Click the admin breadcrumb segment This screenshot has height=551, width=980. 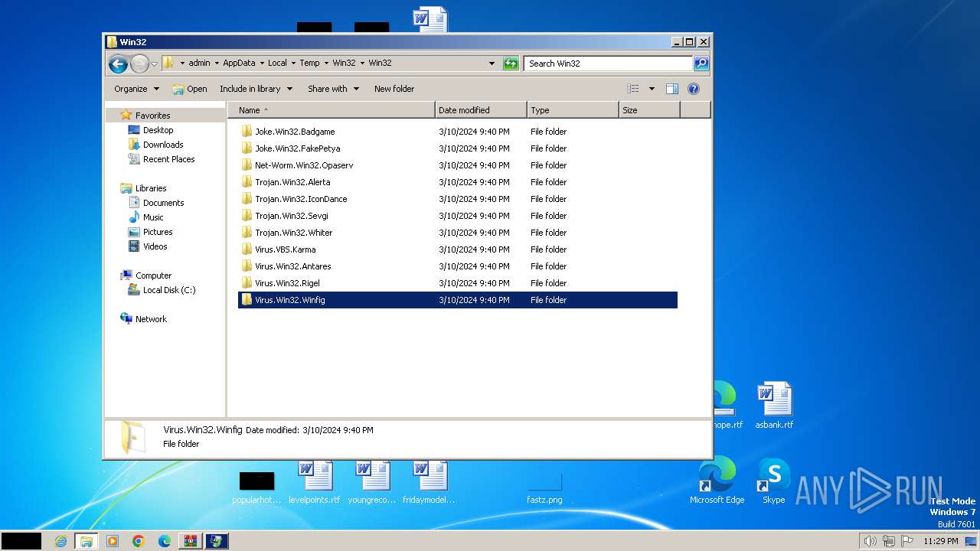click(x=199, y=64)
